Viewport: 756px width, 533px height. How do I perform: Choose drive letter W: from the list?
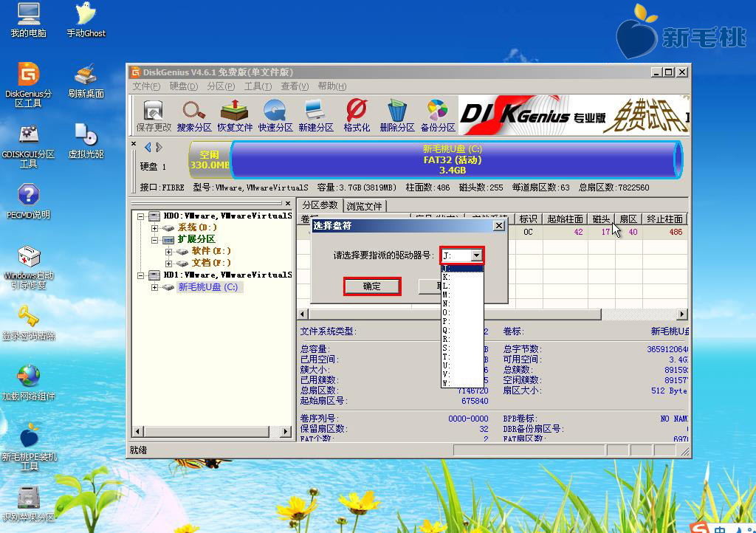pyautogui.click(x=462, y=384)
